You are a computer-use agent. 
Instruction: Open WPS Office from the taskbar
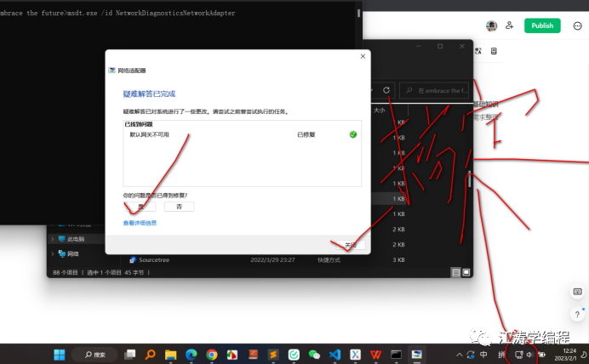[375, 355]
